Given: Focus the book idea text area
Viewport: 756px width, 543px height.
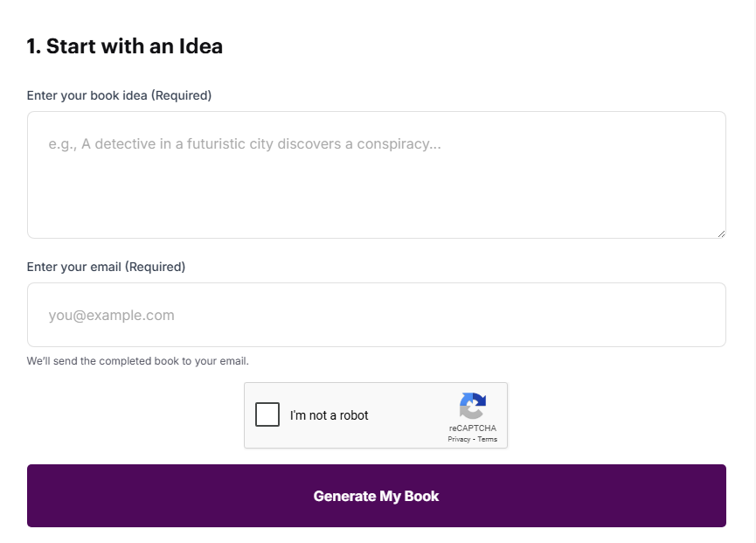Looking at the screenshot, I should [376, 175].
